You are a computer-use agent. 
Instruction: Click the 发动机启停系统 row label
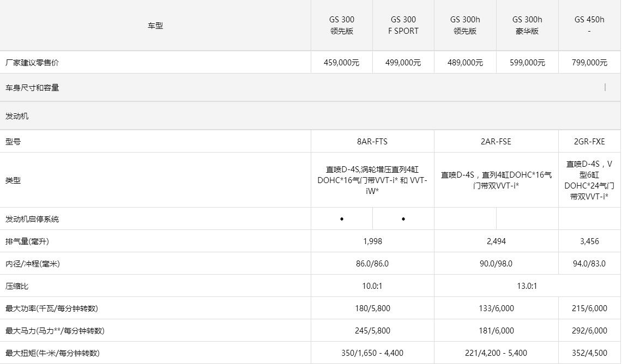32,219
